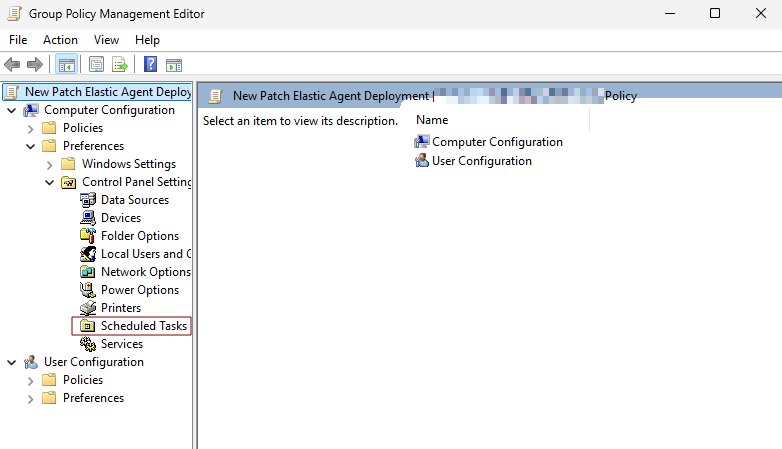Image resolution: width=782 pixels, height=449 pixels.
Task: Toggle Show/Hide Console Tree button
Action: tap(66, 65)
